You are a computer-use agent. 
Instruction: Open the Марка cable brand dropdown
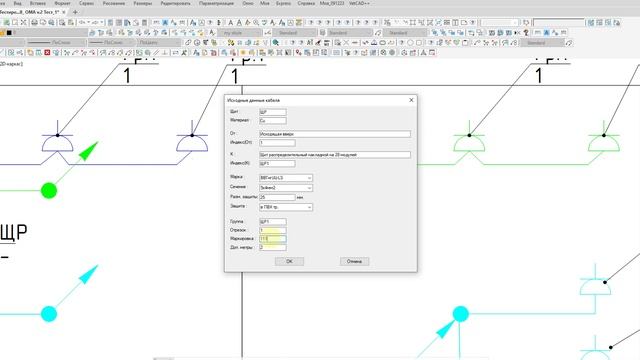[286, 178]
